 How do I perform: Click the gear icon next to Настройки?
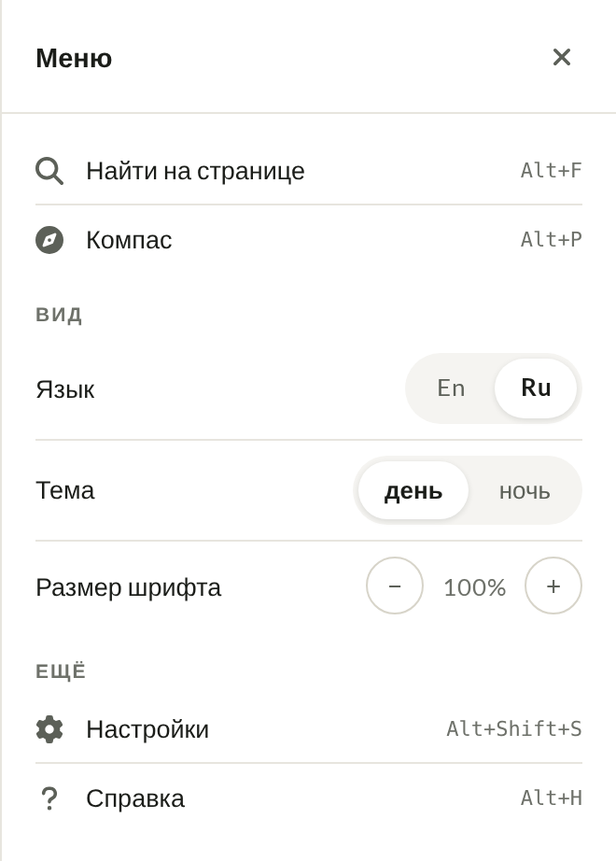pos(49,729)
